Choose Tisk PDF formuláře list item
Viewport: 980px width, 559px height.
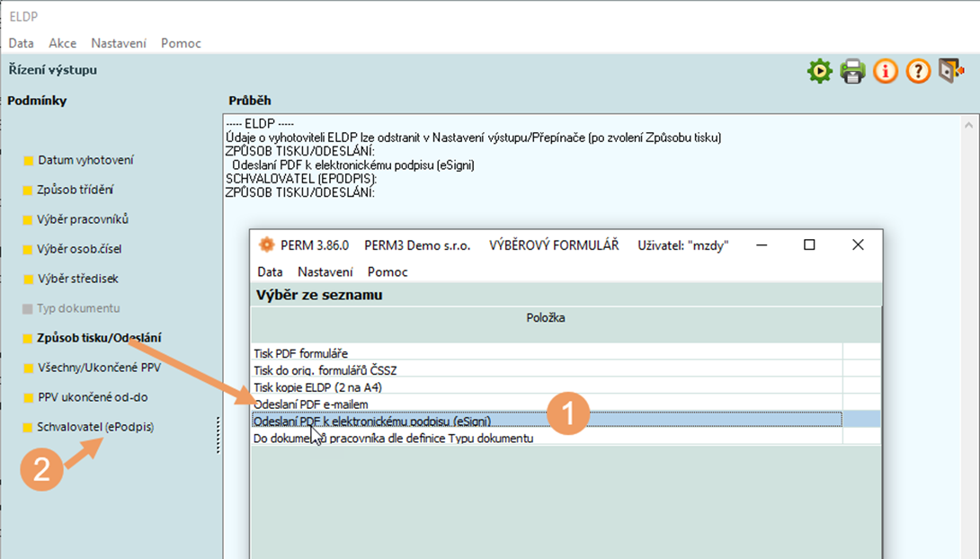click(547, 353)
